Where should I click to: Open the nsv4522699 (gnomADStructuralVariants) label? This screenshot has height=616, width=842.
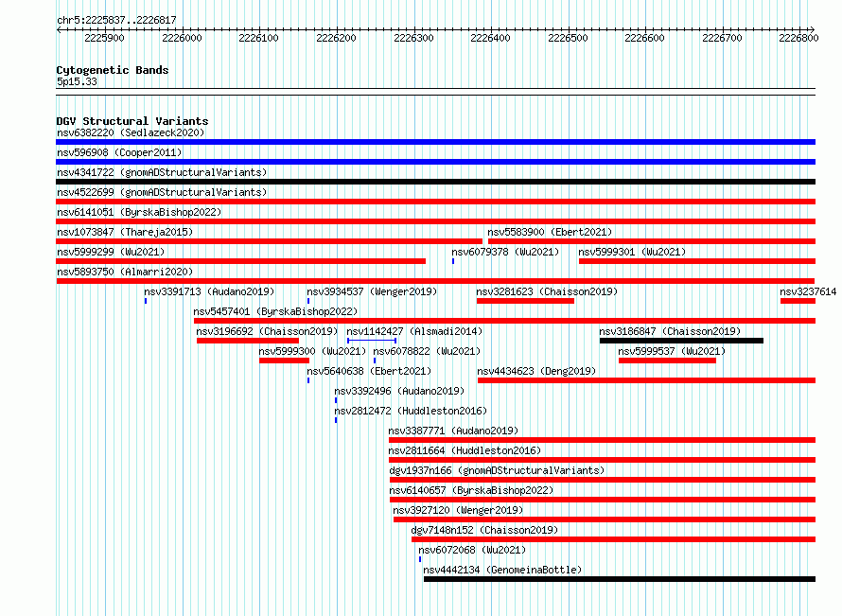click(162, 192)
